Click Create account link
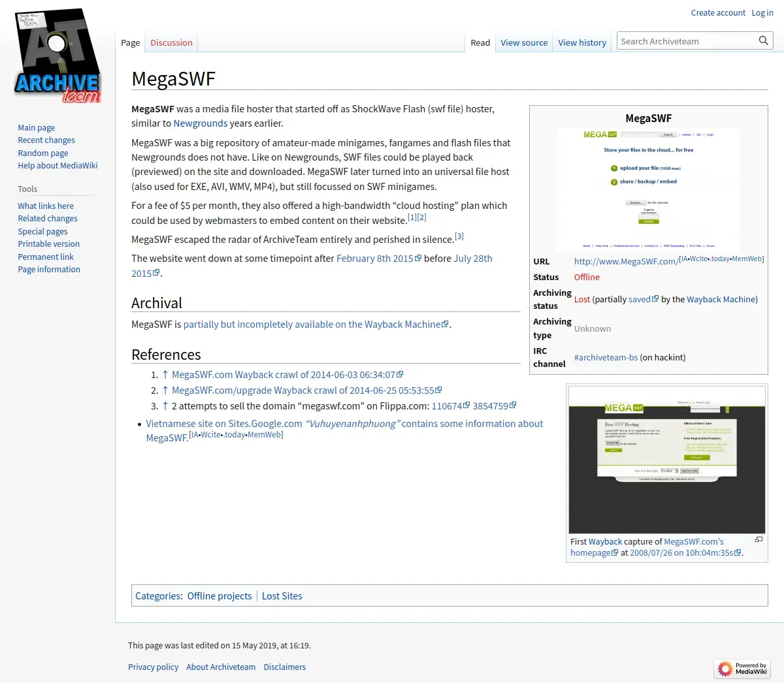 pos(718,12)
